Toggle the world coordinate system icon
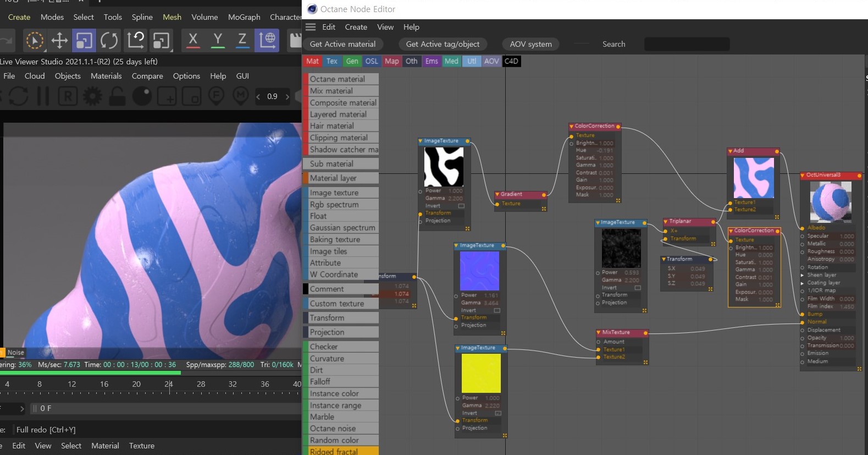Screen dimensions: 868x455 coord(268,40)
